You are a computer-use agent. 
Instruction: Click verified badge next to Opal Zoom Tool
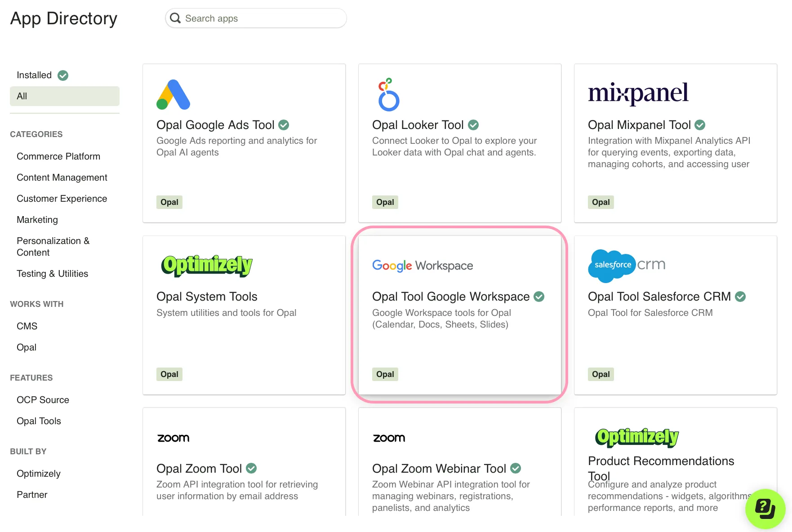251,468
